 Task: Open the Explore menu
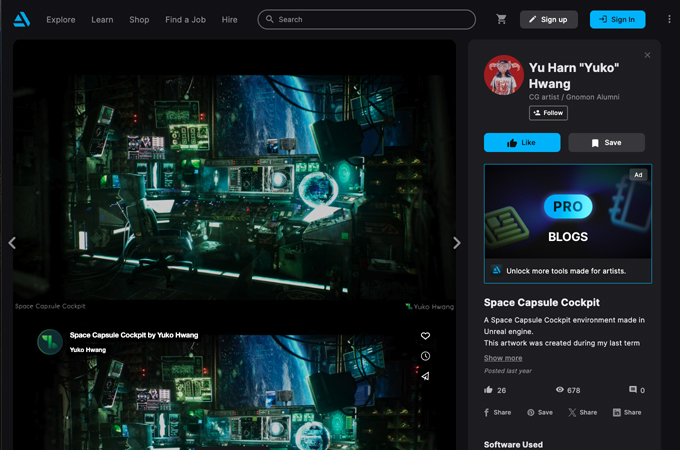pyautogui.click(x=61, y=20)
